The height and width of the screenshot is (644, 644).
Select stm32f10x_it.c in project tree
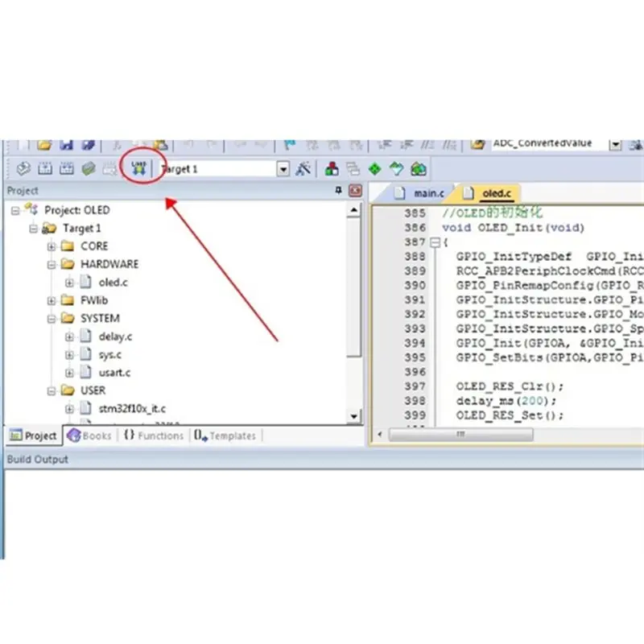132,409
